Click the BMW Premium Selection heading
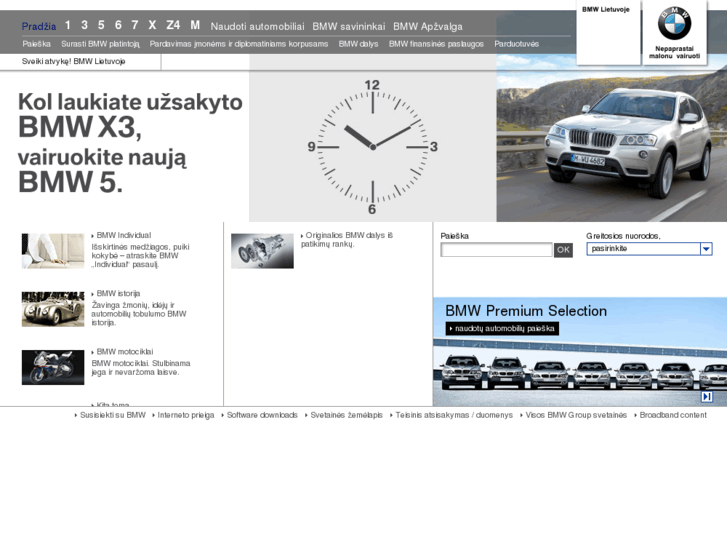The width and height of the screenshot is (727, 545). tap(526, 310)
